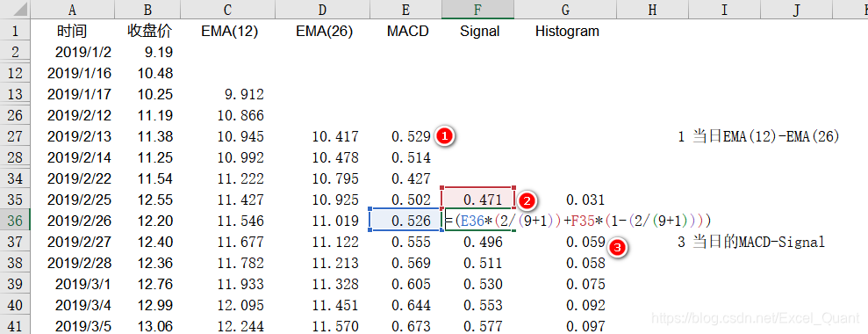
Task: Select closing price cell 11.54
Action: pyautogui.click(x=147, y=178)
